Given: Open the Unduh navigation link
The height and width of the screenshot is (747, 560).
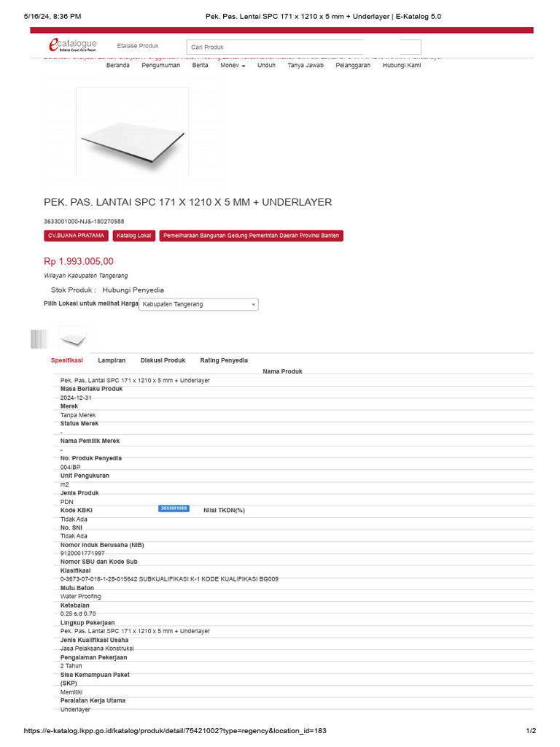Looking at the screenshot, I should click(266, 65).
